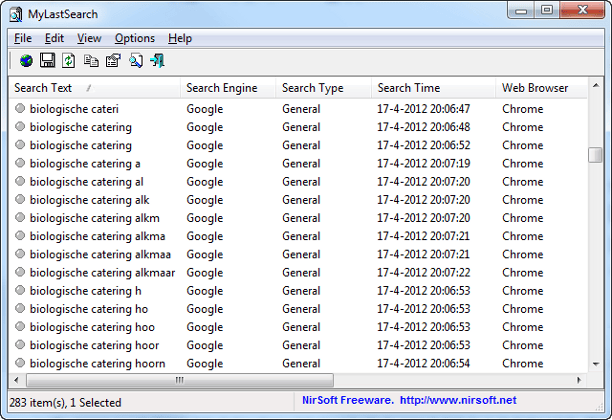This screenshot has width=612, height=420.
Task: Open the Options menu
Action: [134, 38]
